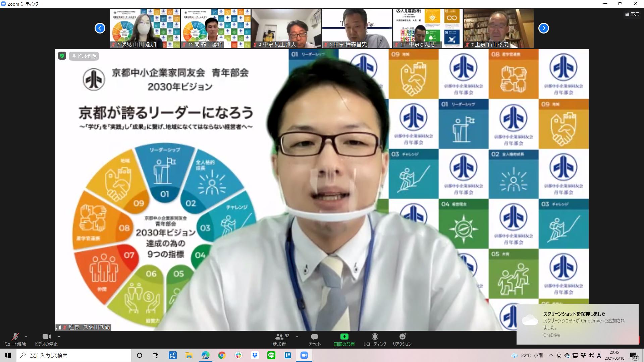Select the 南 森田陽介 participant thumbnail

216,28
